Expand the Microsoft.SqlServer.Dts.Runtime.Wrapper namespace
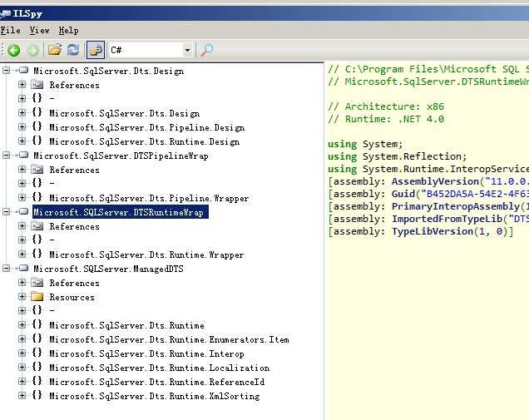 coord(22,254)
